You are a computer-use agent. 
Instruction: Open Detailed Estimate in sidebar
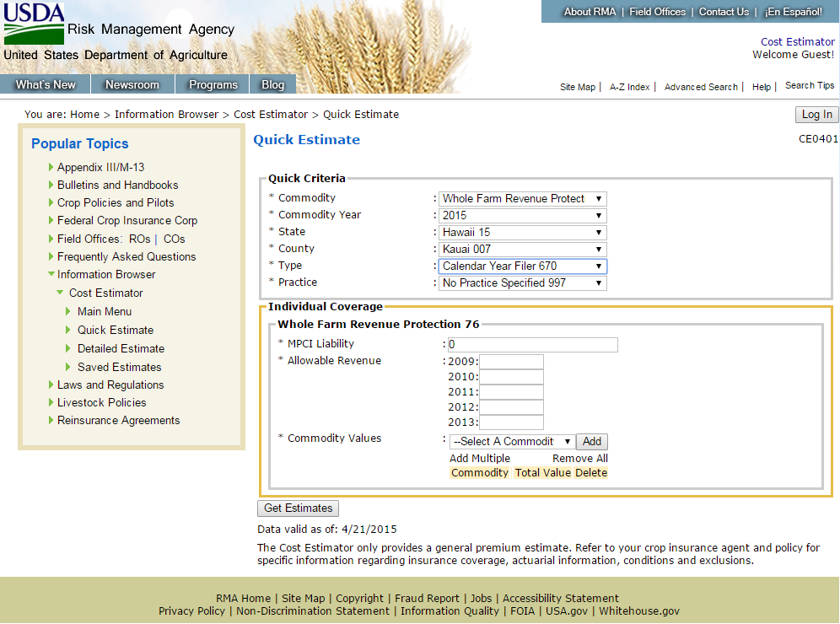point(121,348)
